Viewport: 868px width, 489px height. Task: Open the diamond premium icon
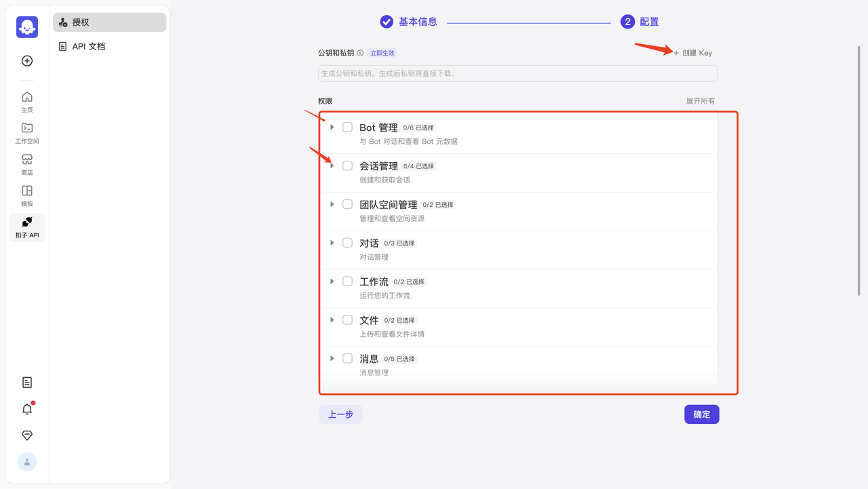(27, 435)
